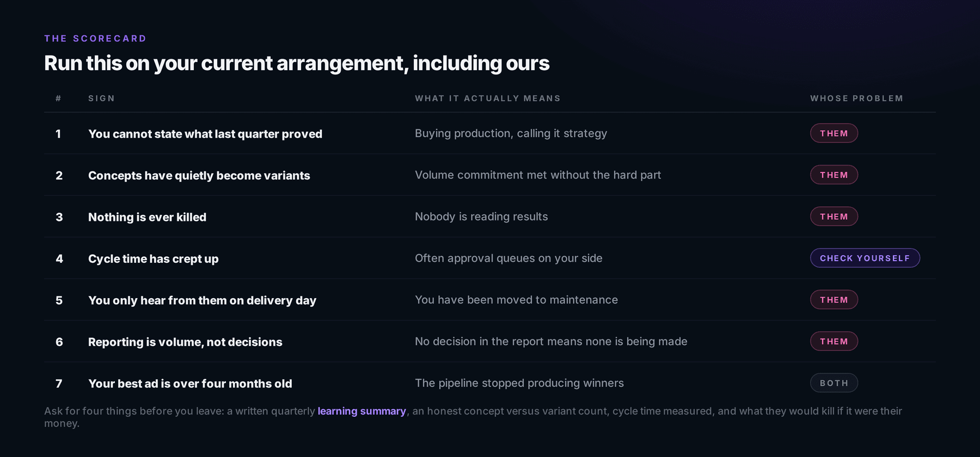Click the THEM badge on row 1
The width and height of the screenshot is (980, 457).
[834, 133]
